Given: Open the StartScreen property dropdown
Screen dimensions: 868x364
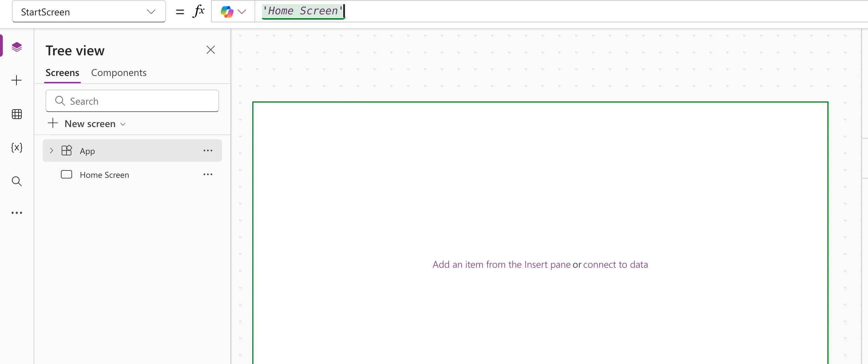Looking at the screenshot, I should pos(89,12).
